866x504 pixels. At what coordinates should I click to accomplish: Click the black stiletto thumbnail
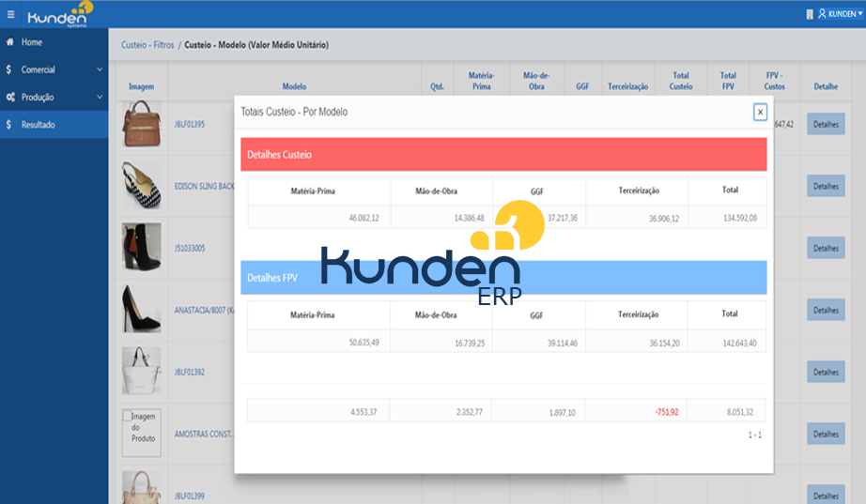142,309
